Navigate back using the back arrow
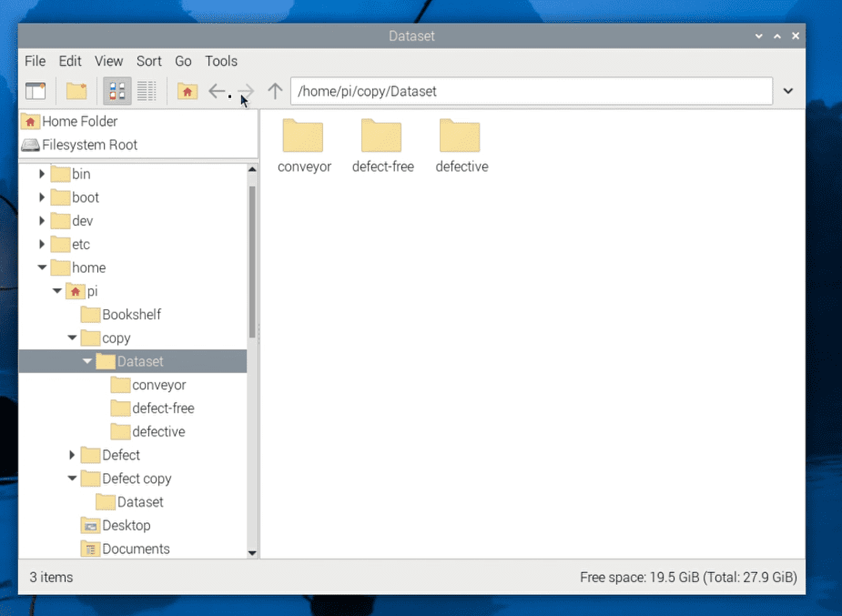Viewport: 842px width, 616px height. (216, 91)
